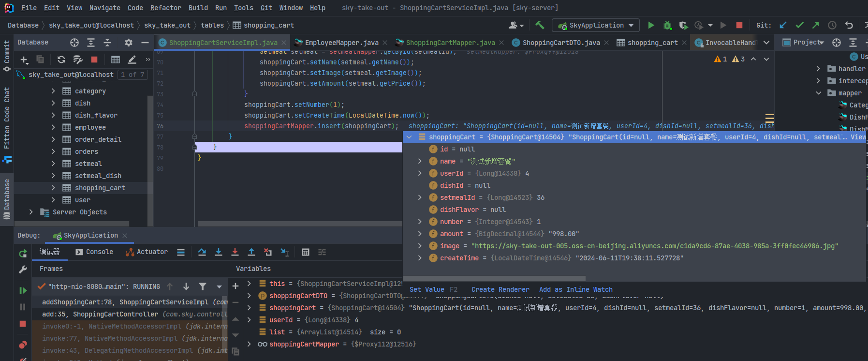Push commits with the green Git arrow

click(816, 25)
